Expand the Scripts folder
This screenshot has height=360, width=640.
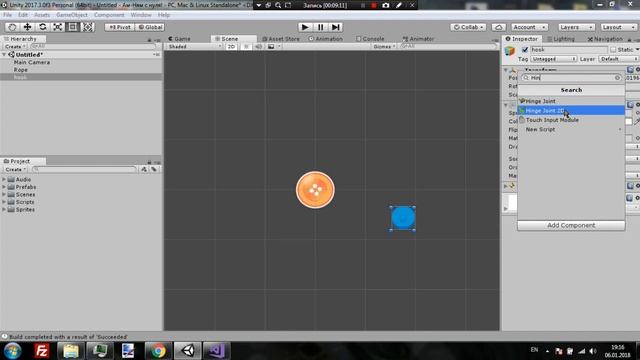point(4,202)
